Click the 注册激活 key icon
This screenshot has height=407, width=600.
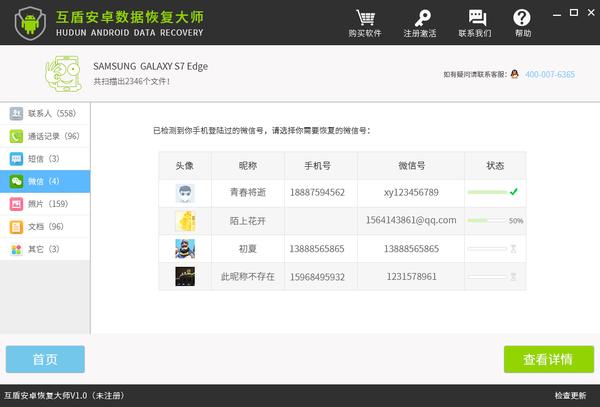tap(422, 18)
